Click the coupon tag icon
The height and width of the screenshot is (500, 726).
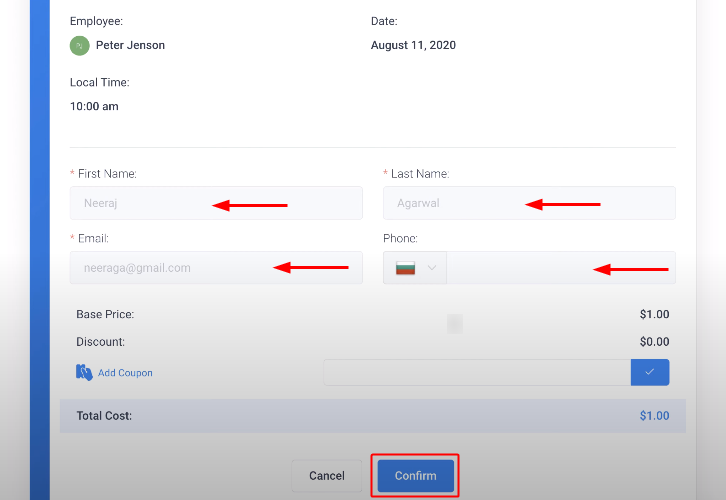pos(84,372)
